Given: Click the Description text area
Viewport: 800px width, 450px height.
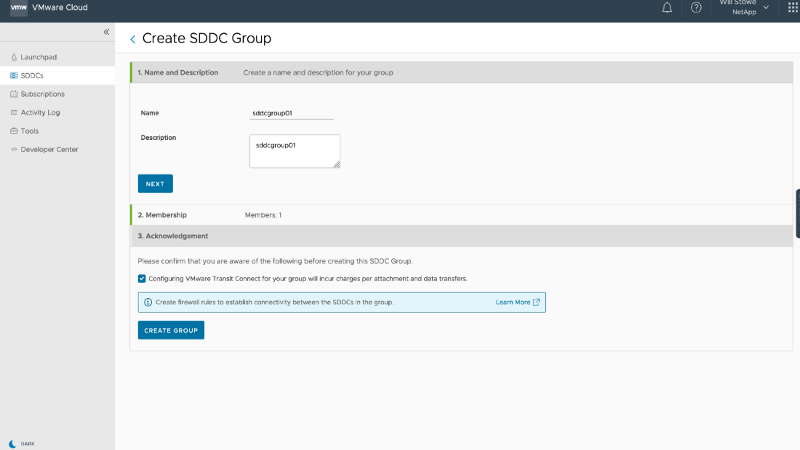Looking at the screenshot, I should click(294, 151).
